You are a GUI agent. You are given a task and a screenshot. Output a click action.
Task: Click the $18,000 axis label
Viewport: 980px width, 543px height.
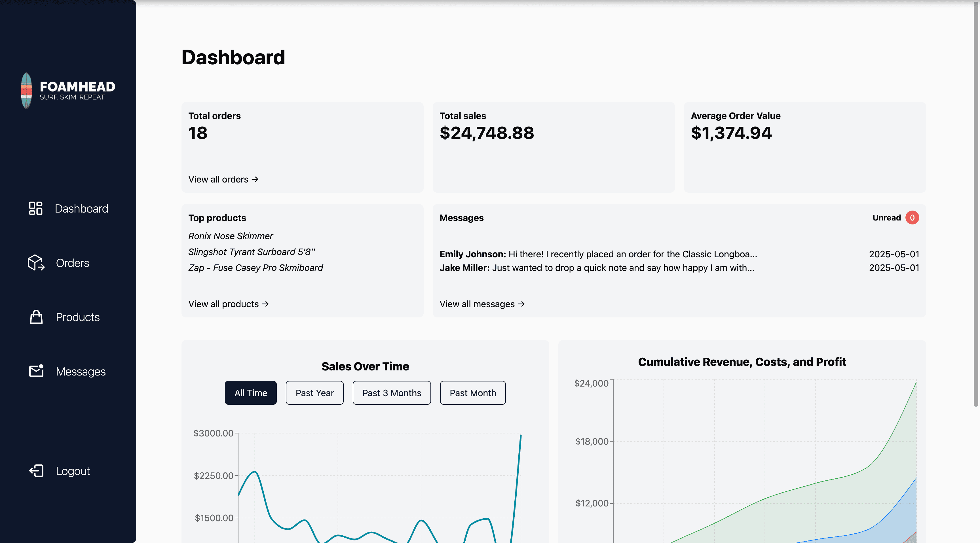592,442
